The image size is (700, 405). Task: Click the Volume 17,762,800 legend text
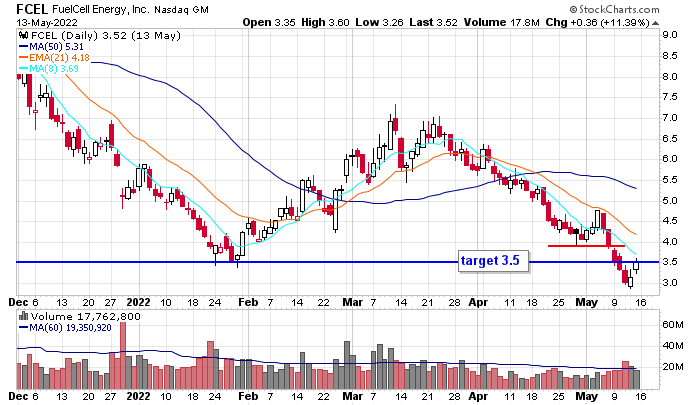(85, 317)
